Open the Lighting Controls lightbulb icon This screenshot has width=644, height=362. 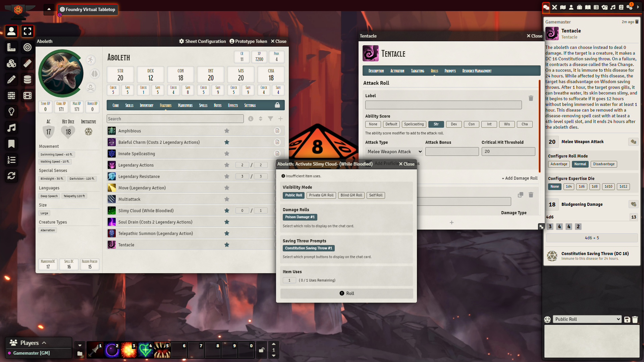coord(11,112)
